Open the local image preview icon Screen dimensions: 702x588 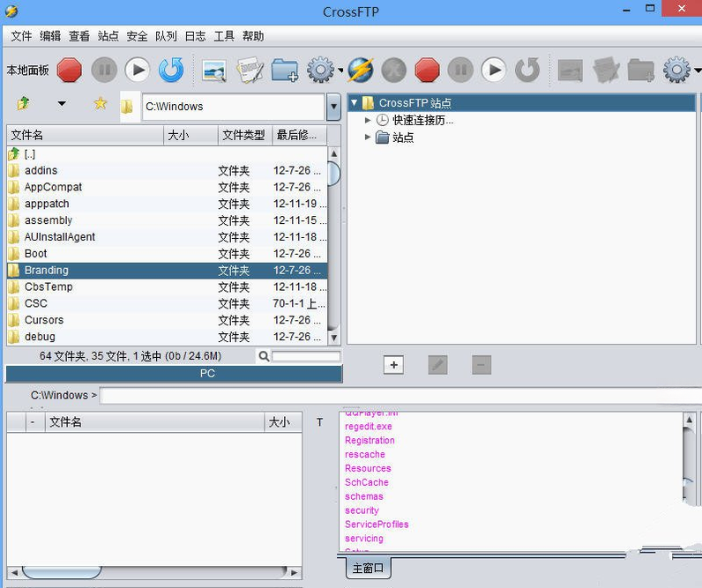[214, 71]
